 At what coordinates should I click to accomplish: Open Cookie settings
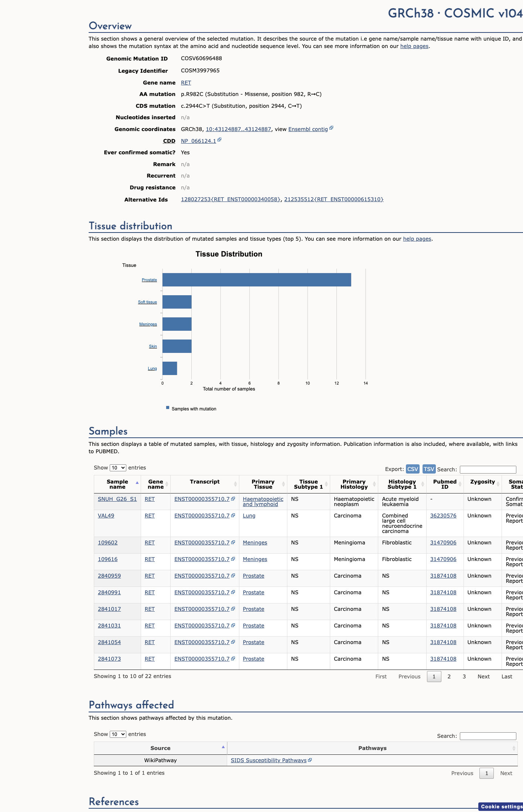501,806
